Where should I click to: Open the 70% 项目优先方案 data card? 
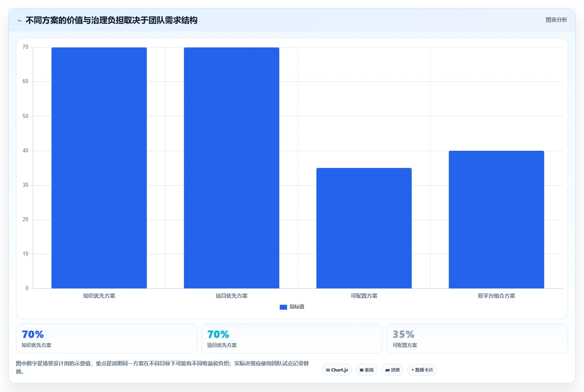coord(292,338)
